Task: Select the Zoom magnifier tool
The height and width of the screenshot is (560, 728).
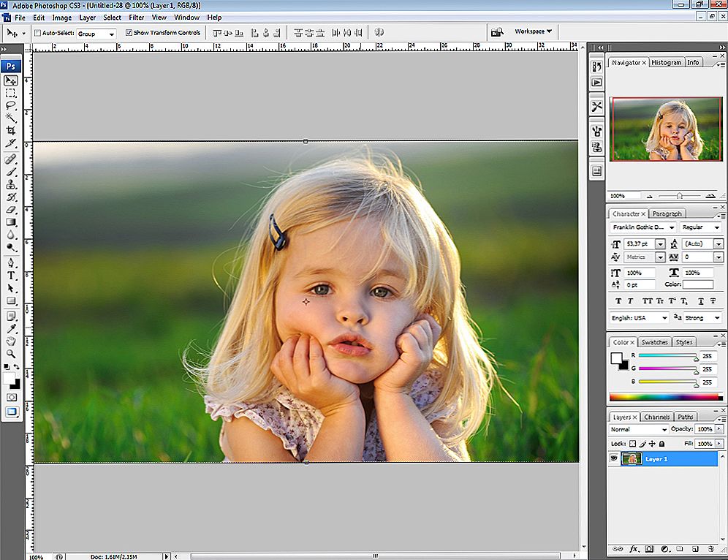Action: [x=11, y=354]
